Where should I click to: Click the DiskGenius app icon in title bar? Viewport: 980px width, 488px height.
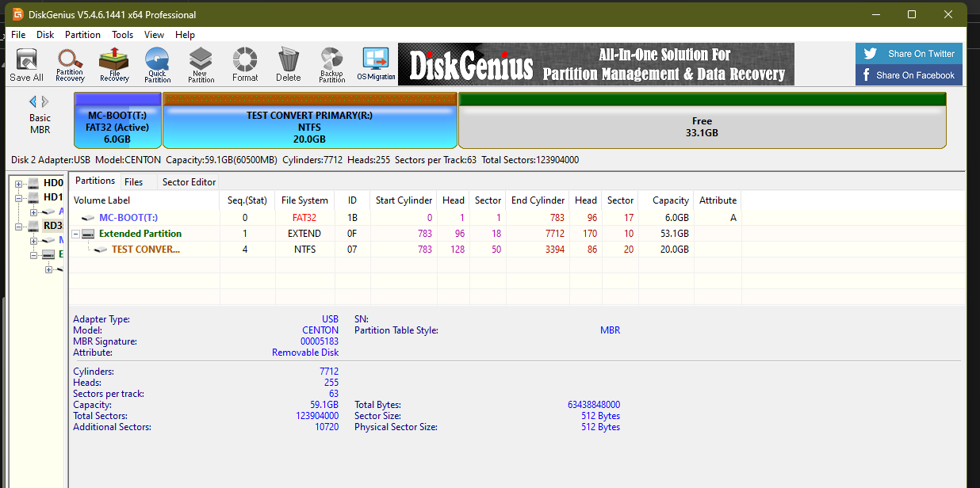pos(17,14)
